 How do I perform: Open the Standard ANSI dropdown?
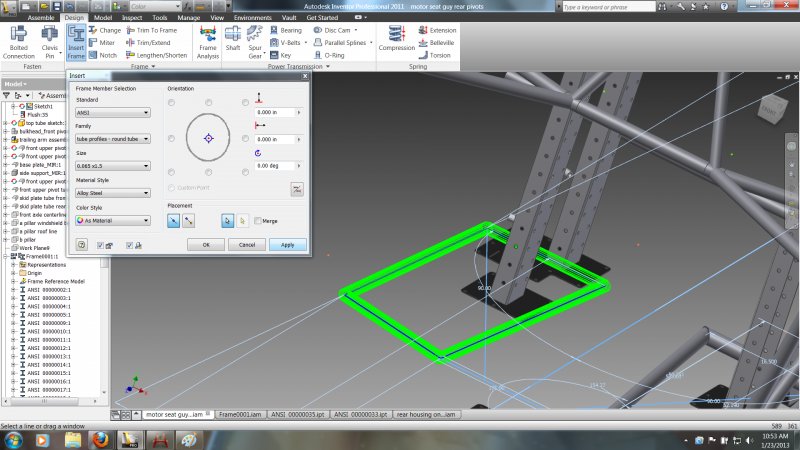pyautogui.click(x=112, y=113)
